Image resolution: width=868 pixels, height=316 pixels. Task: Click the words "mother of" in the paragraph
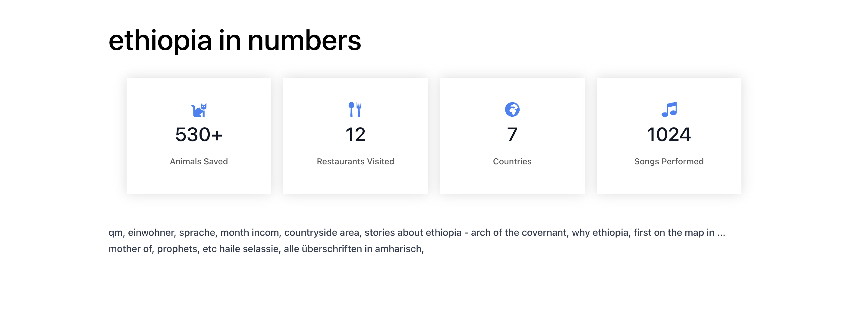[130, 249]
